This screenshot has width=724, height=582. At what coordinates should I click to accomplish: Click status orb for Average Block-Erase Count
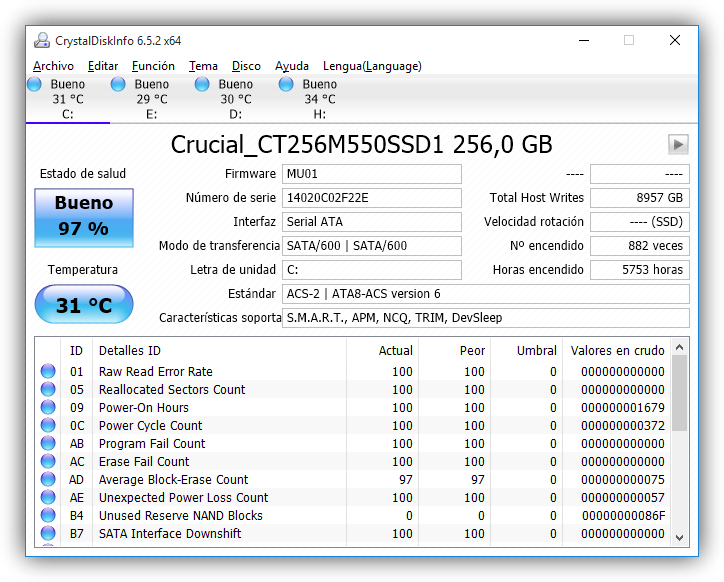point(48,479)
